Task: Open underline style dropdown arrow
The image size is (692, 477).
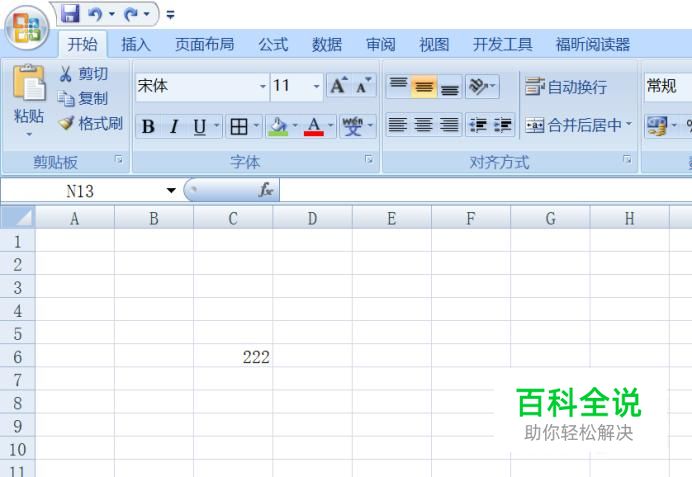Action: (x=216, y=126)
